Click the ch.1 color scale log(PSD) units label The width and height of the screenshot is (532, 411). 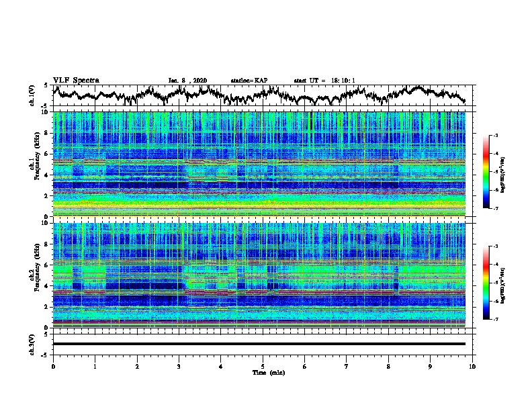click(x=503, y=175)
